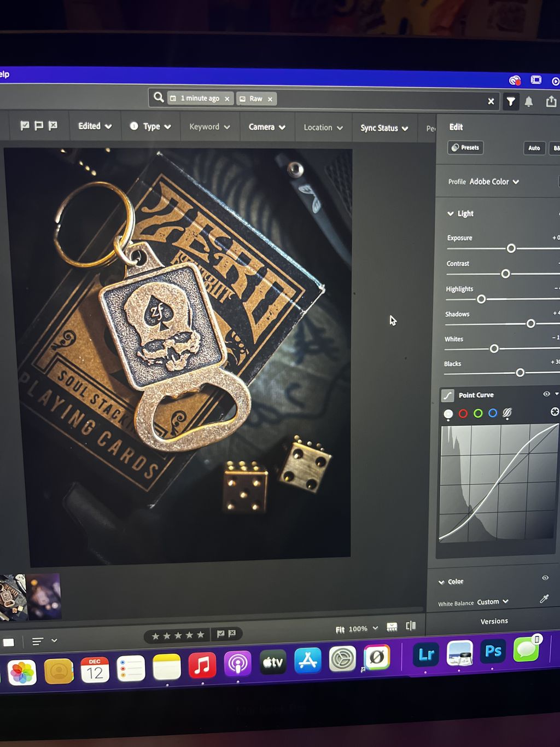Screen dimensions: 560x747
Task: Open Messages from the dock
Action: click(526, 649)
